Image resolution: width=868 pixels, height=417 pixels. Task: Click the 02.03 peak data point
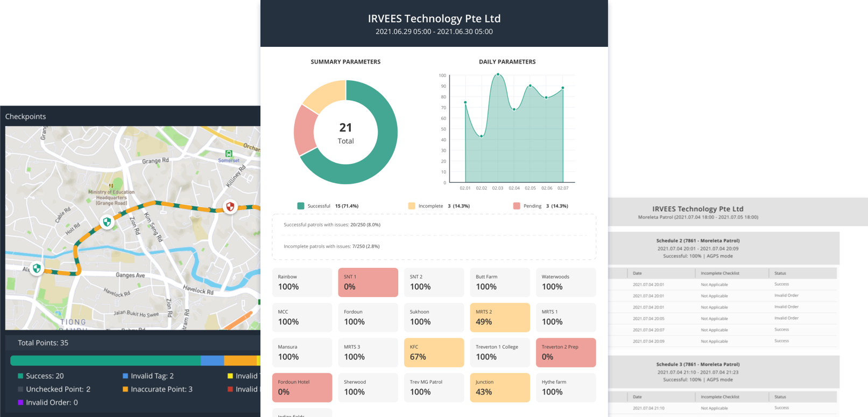pyautogui.click(x=498, y=74)
